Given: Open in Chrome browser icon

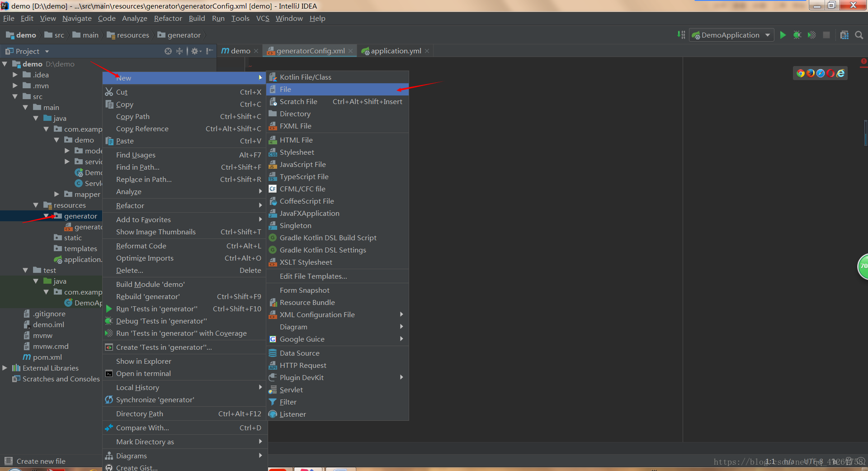Looking at the screenshot, I should click(801, 73).
